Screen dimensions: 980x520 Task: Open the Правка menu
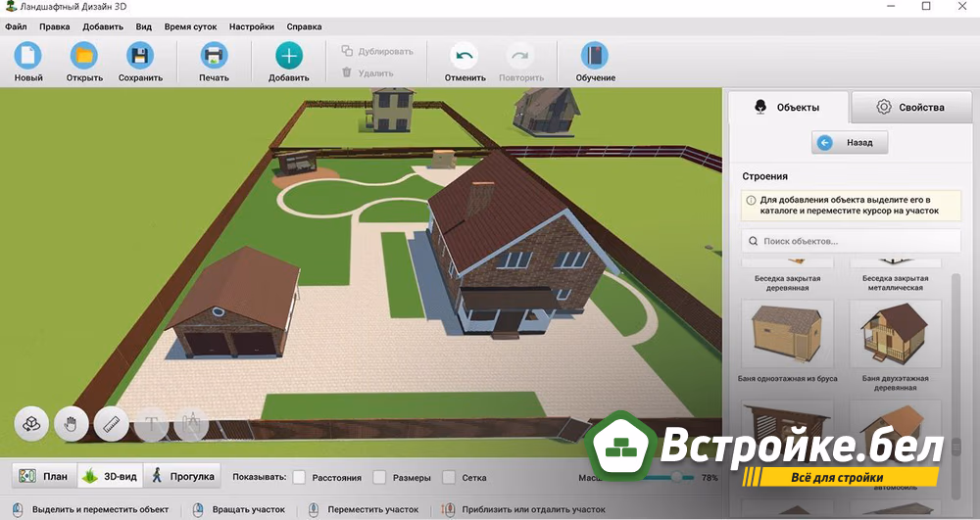tap(54, 26)
